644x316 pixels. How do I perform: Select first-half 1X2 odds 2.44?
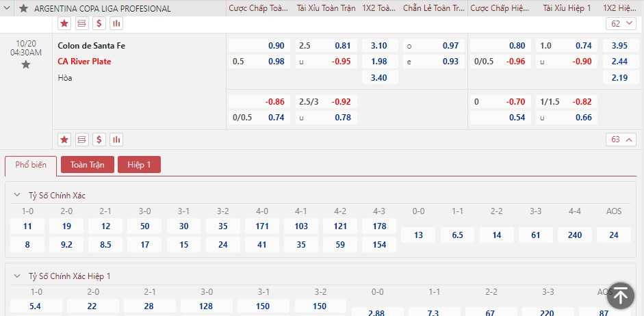point(619,62)
